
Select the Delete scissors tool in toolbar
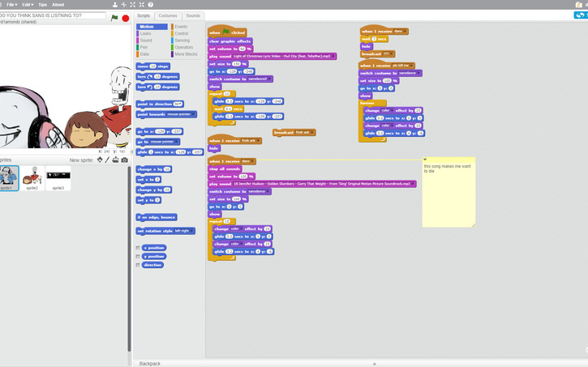click(124, 5)
